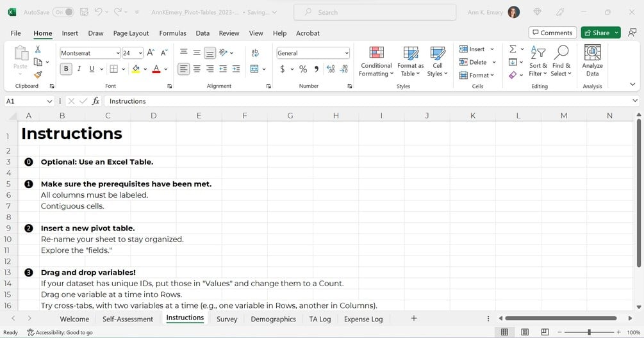Viewport: 644px width, 338px height.
Task: Toggle bold formatting button
Action: point(66,69)
